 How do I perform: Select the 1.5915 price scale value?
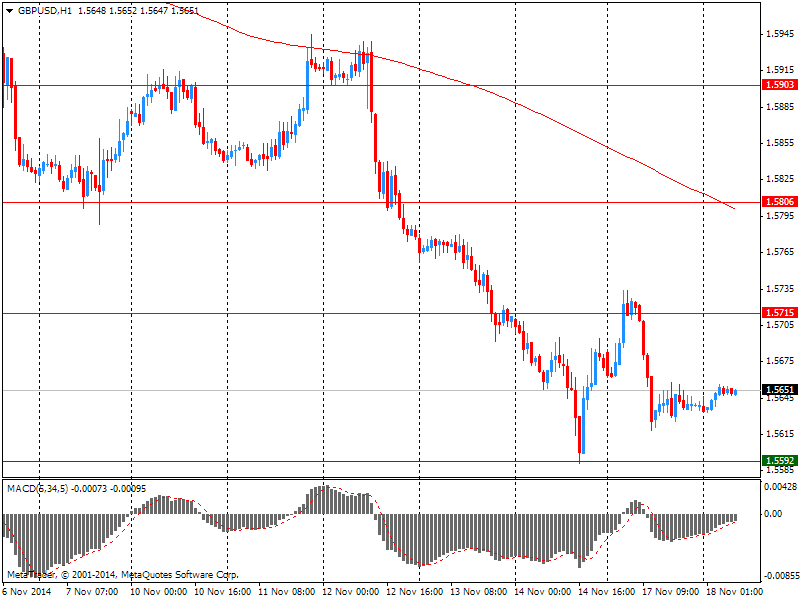pyautogui.click(x=780, y=70)
